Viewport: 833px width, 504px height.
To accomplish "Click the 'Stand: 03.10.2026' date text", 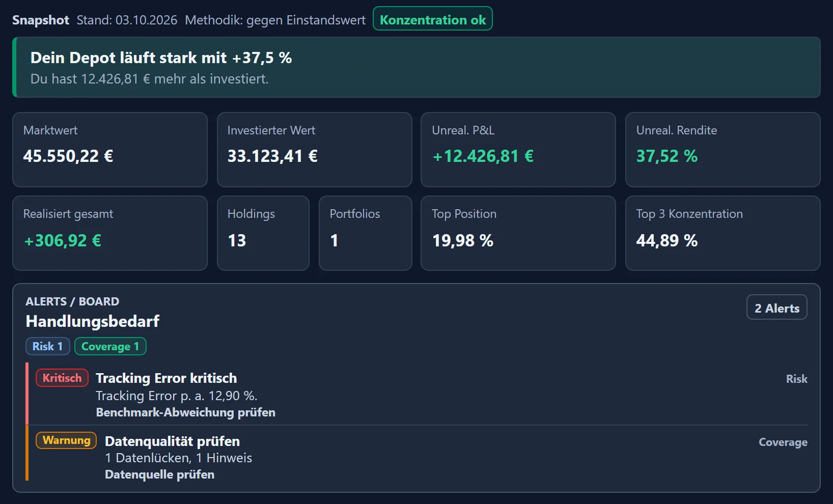I will point(127,20).
